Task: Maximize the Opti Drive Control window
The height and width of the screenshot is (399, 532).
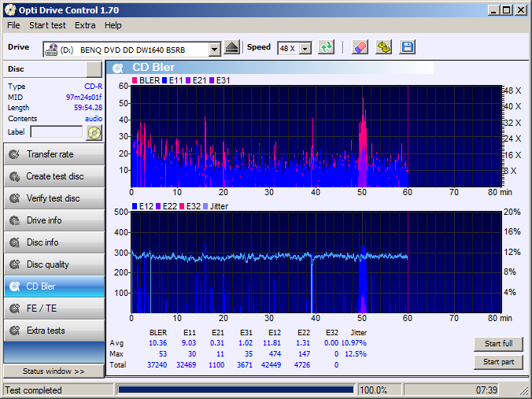Action: click(507, 10)
